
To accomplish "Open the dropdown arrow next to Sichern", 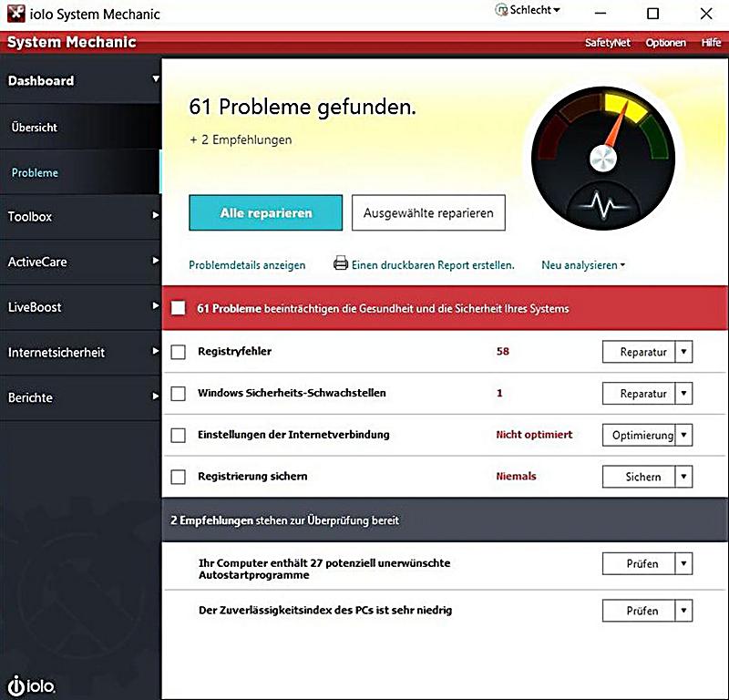I will coord(683,477).
